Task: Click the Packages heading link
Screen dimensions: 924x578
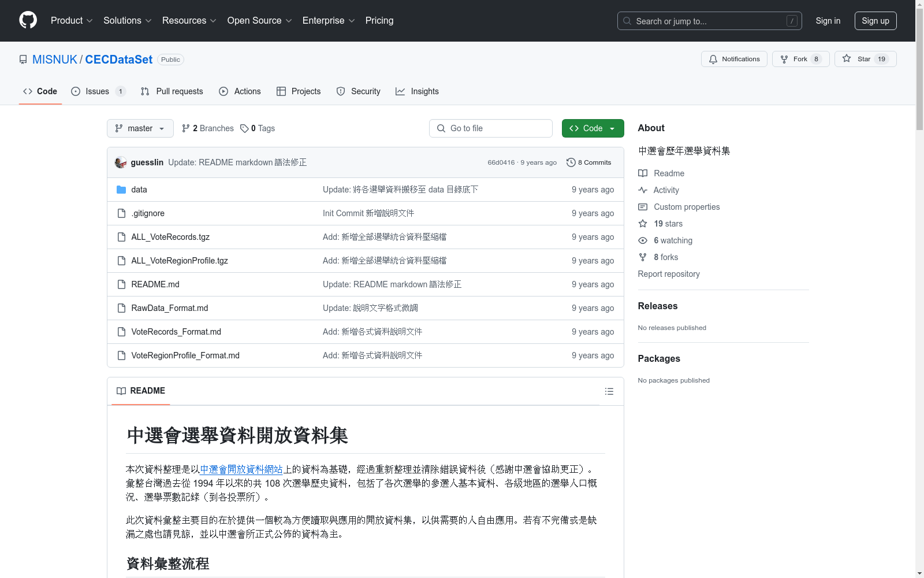Action: (x=659, y=358)
